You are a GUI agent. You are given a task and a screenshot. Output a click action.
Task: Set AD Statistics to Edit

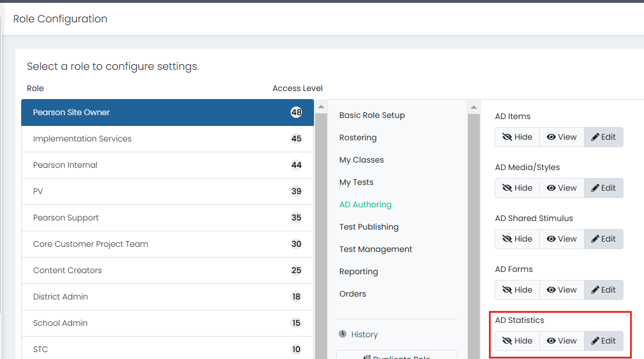pos(603,341)
